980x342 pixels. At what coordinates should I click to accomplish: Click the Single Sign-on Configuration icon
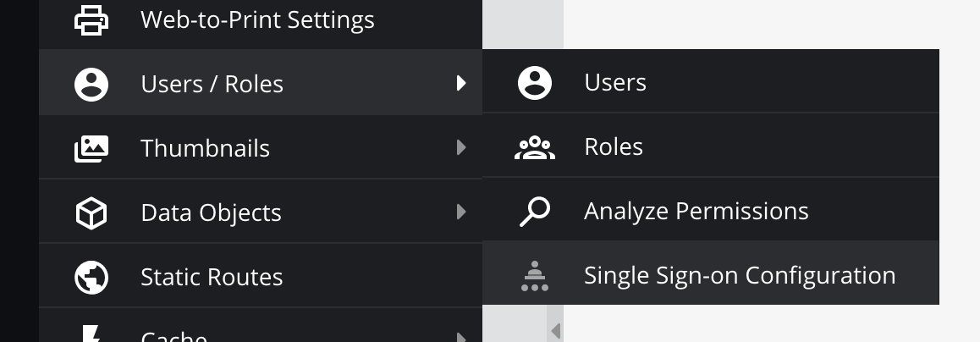[x=535, y=276]
